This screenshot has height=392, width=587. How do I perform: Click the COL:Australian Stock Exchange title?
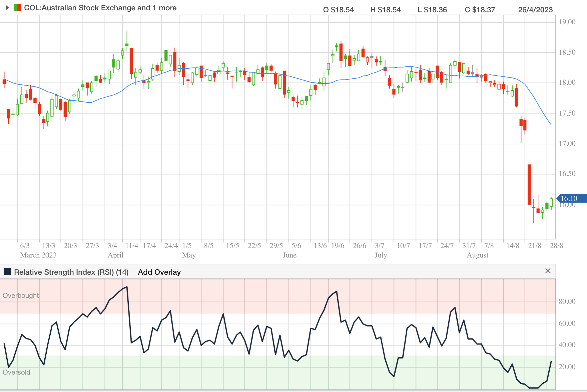(100, 8)
